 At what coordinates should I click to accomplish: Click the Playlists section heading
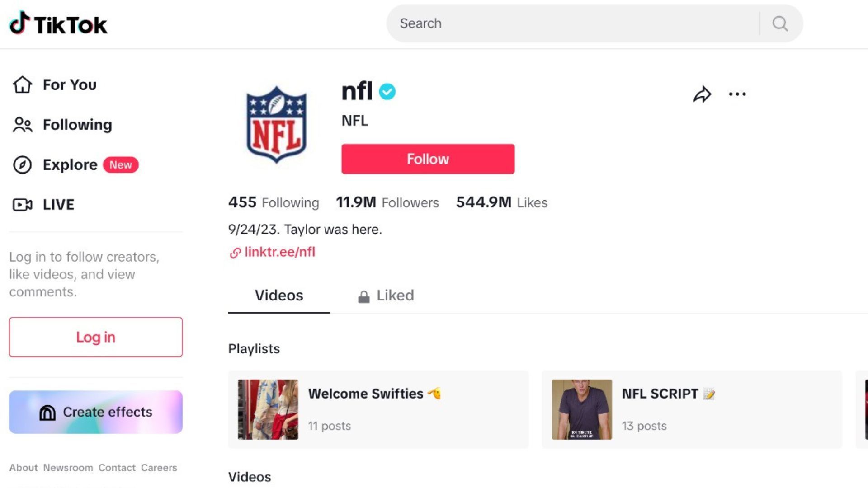coord(254,349)
